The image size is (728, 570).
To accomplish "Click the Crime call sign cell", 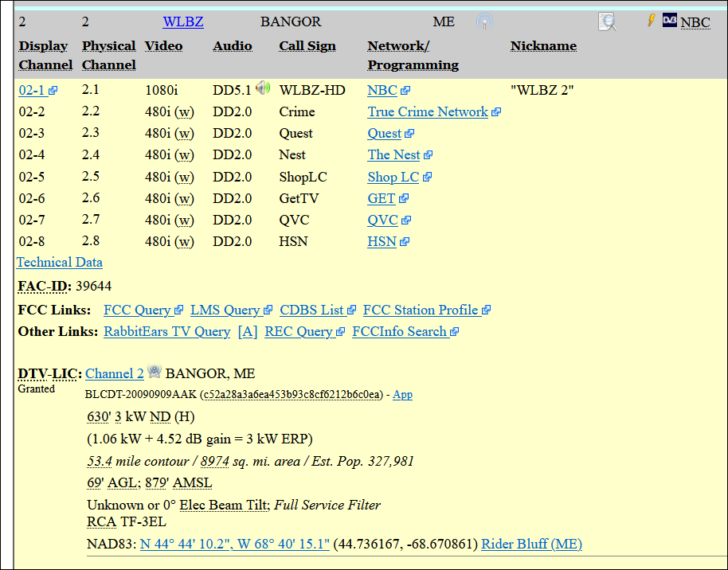I will 296,112.
